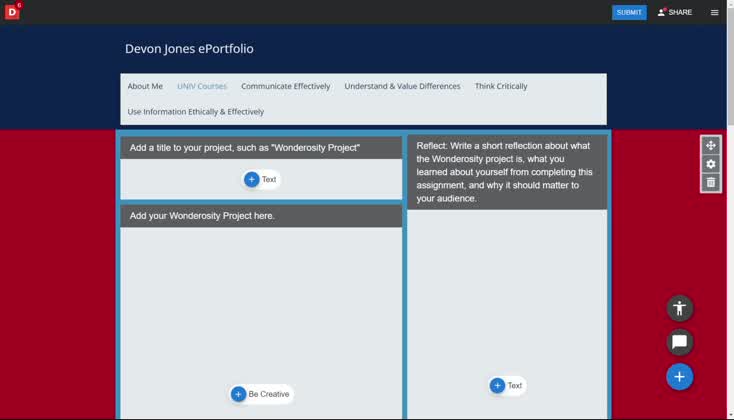
Task: Click the Devon Jones ePortfolio title
Action: pos(189,49)
